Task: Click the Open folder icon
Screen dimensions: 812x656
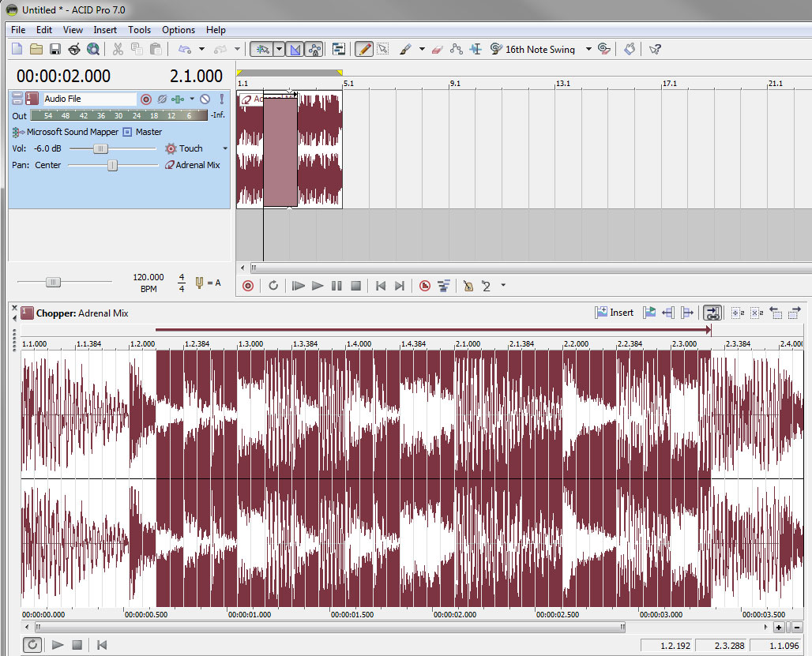Action: coord(36,49)
